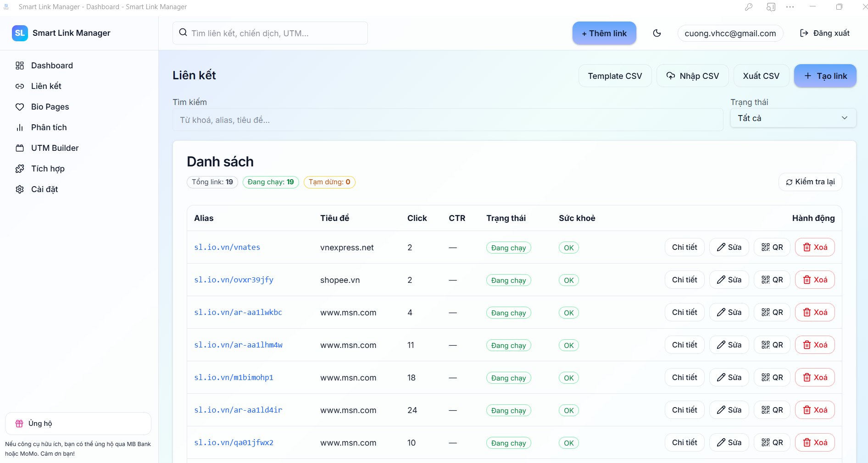The image size is (868, 463).
Task: Open Chi tiết for the vnates row
Action: point(684,247)
